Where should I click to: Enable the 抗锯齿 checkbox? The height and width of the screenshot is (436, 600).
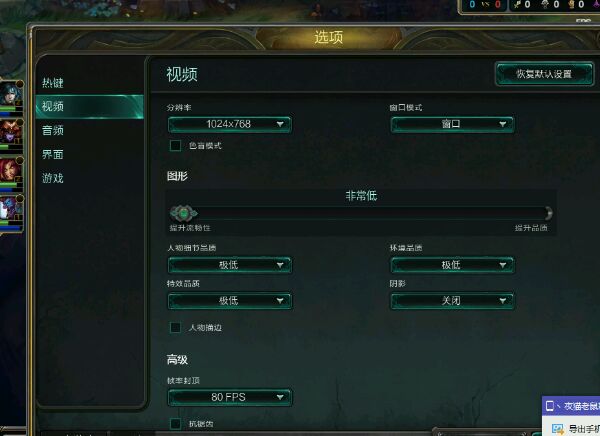[175, 423]
